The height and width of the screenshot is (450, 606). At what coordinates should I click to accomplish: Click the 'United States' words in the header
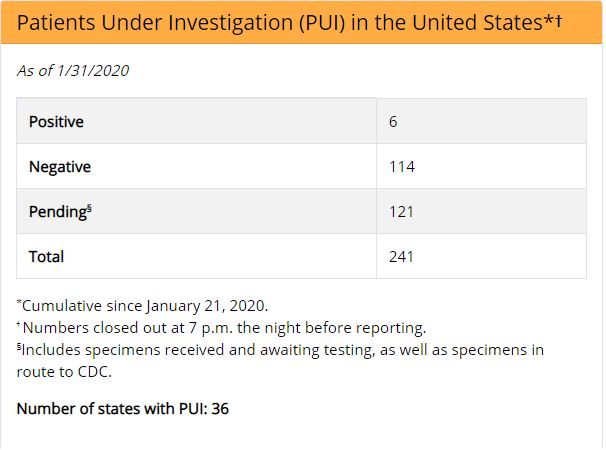click(x=477, y=22)
